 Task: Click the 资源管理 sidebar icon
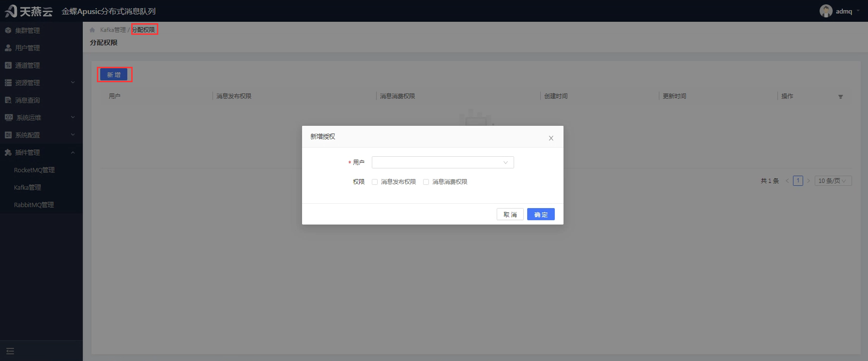pos(8,83)
